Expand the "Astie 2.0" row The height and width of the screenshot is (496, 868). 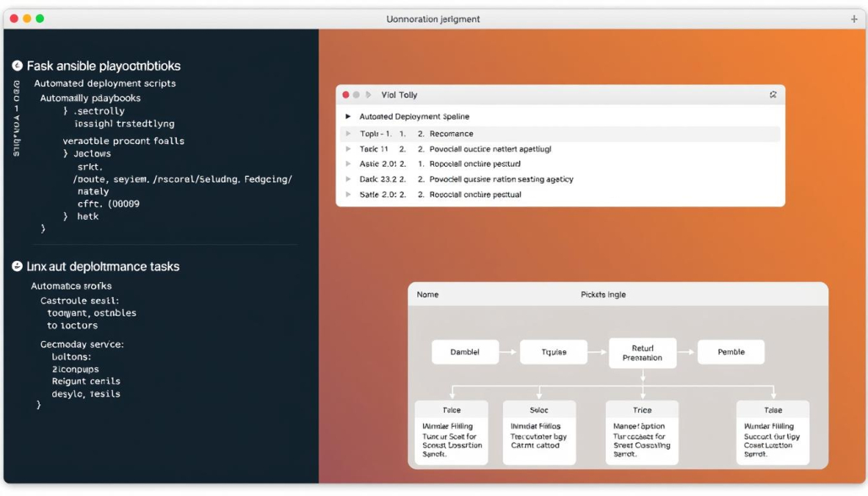tap(348, 163)
